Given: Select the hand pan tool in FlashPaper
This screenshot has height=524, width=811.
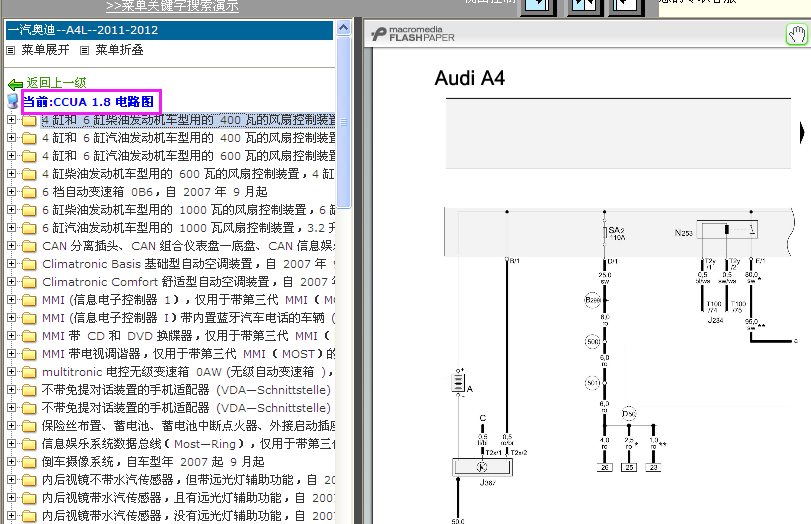Looking at the screenshot, I should click(797, 35).
